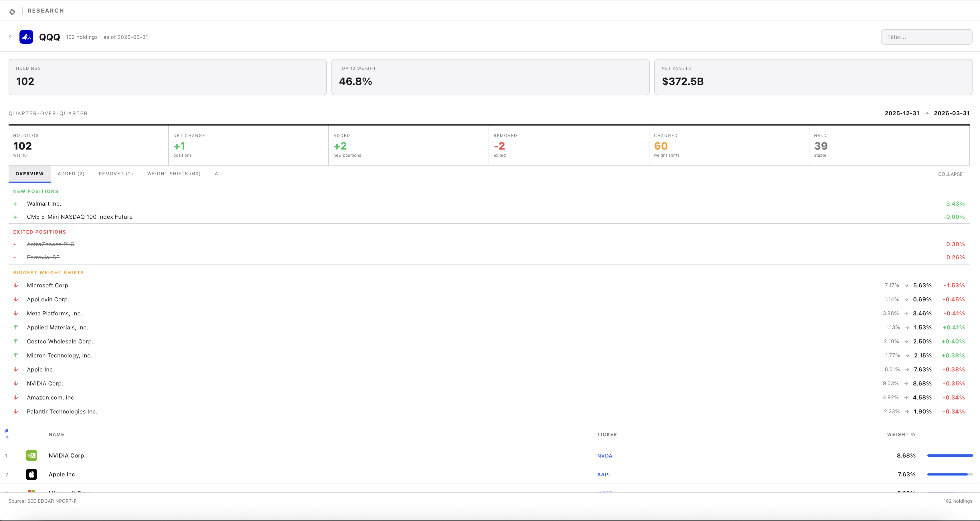Select Applied Materials, Inc. weight shift row
The width and height of the screenshot is (980, 521).
pos(489,327)
